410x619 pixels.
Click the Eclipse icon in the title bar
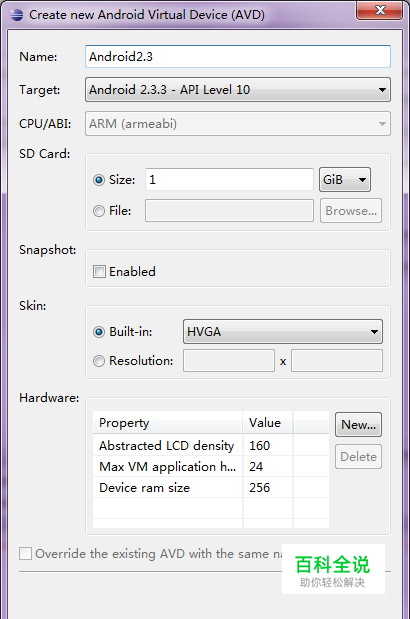tap(17, 15)
